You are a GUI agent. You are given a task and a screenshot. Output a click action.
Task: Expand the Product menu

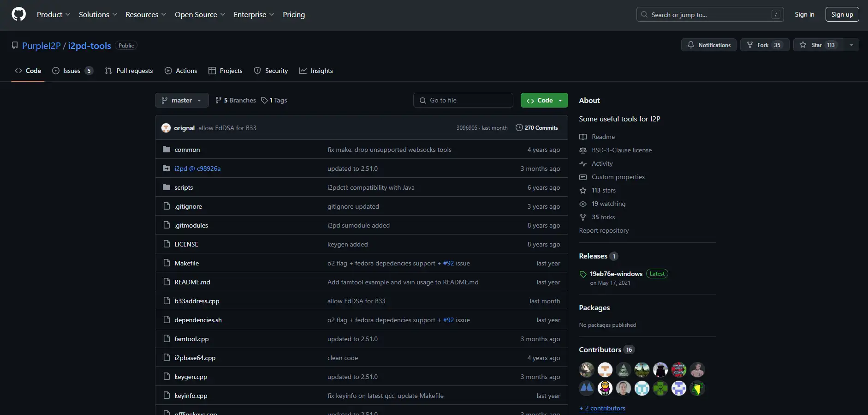click(x=54, y=14)
